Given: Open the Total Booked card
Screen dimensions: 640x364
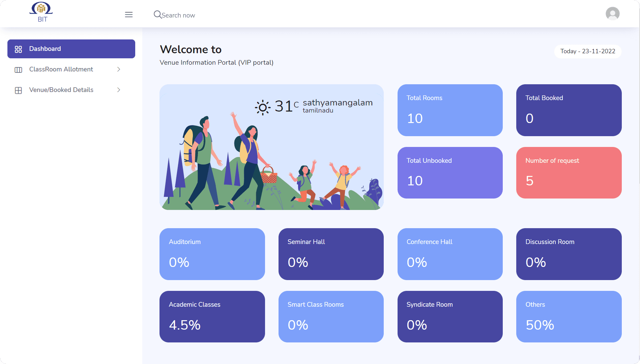Looking at the screenshot, I should pyautogui.click(x=569, y=110).
